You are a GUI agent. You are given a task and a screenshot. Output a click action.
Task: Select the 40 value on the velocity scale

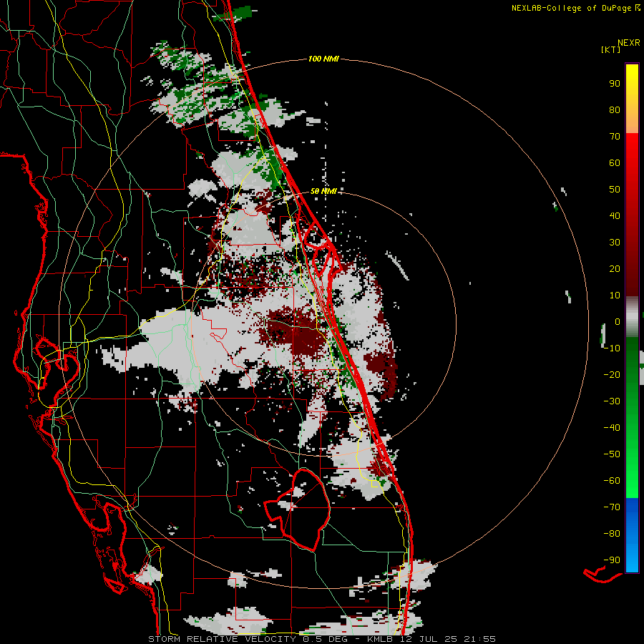615,215
